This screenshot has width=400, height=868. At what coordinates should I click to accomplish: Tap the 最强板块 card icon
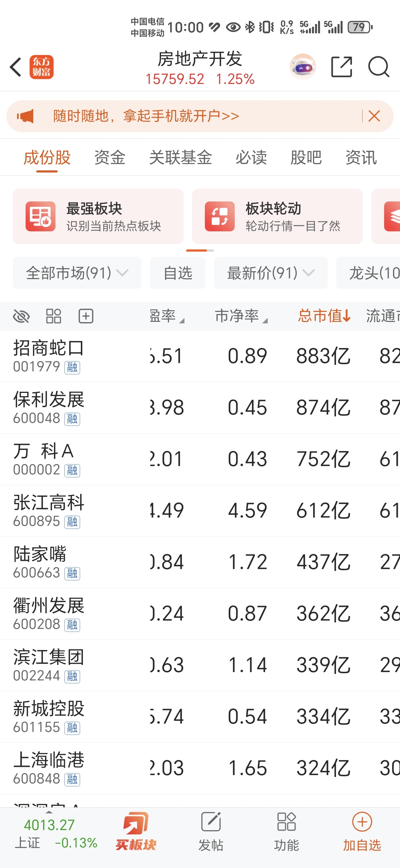(41, 216)
